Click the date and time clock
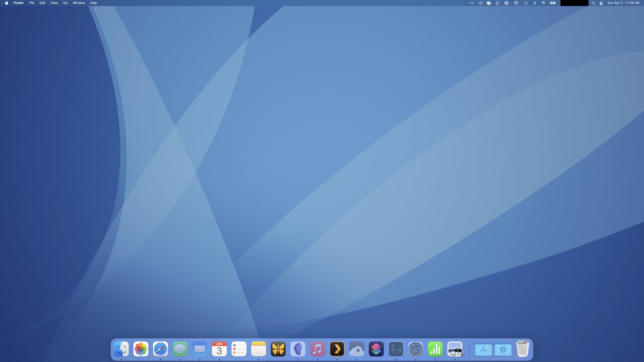 coord(623,3)
